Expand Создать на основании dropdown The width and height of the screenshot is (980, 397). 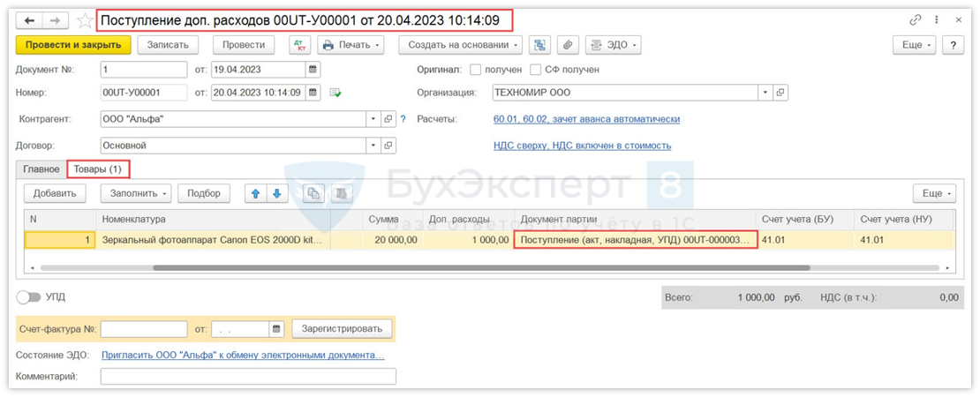tap(461, 45)
